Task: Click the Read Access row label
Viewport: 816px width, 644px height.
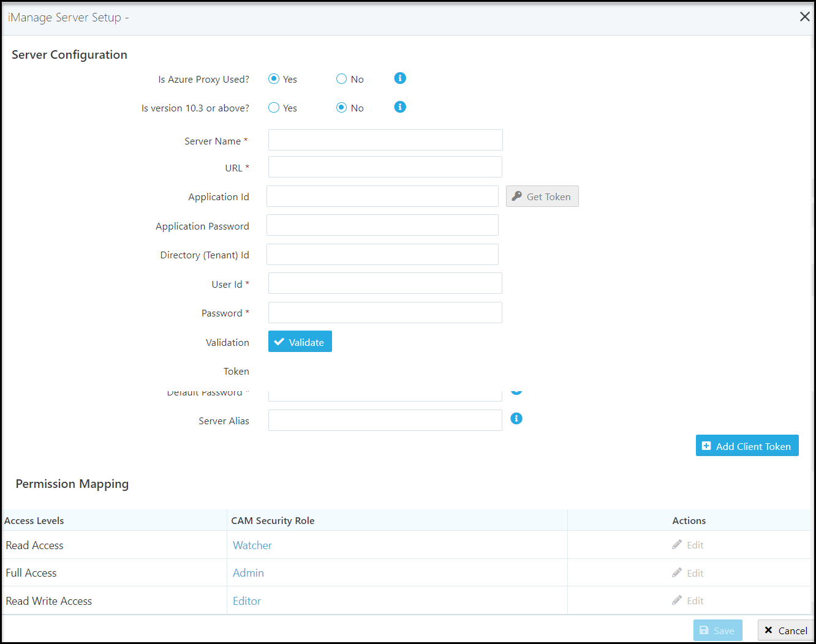Action: tap(35, 545)
